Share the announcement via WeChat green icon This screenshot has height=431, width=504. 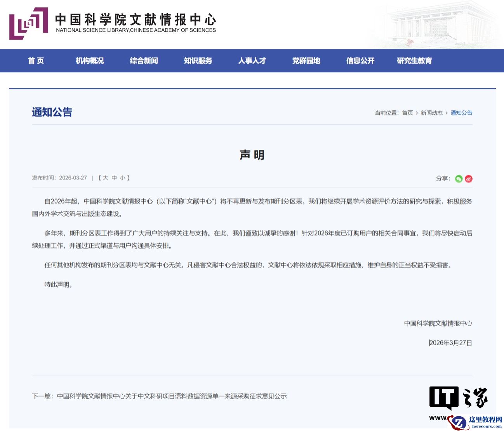click(458, 179)
